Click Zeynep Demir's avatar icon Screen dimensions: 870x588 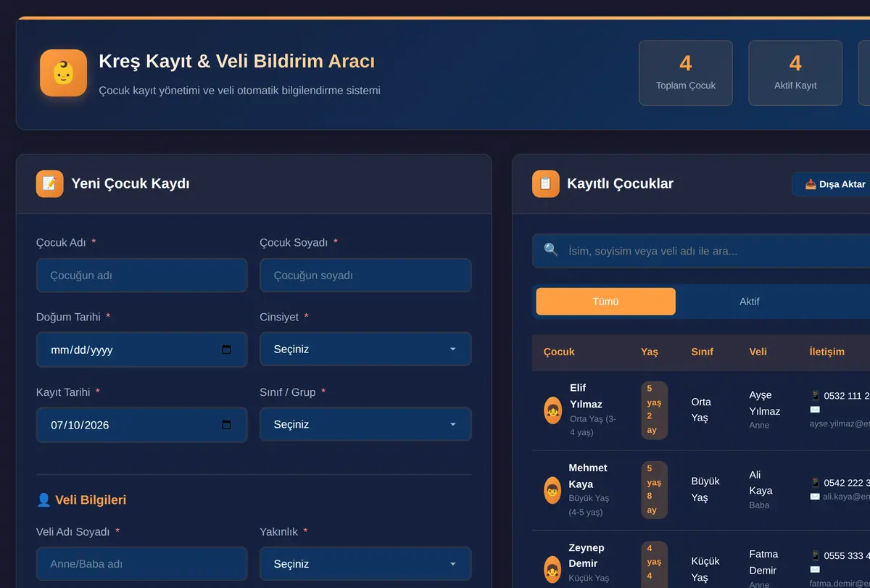pyautogui.click(x=552, y=570)
